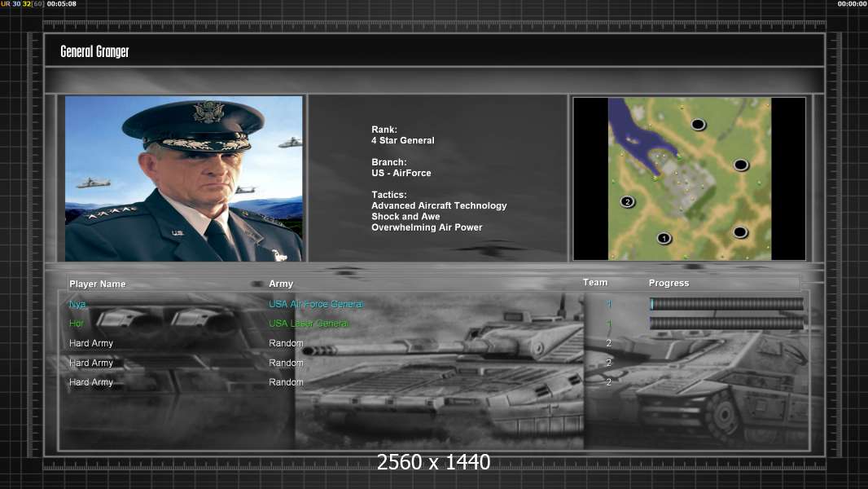Screen dimensions: 868x489
Task: Select the "Shock and Awe" tactic line
Action: [406, 217]
